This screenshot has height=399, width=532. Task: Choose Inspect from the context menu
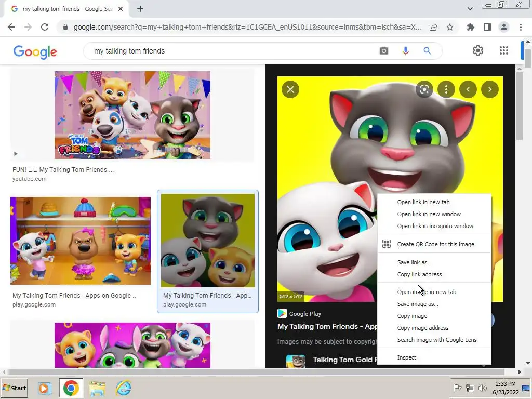tap(434, 357)
